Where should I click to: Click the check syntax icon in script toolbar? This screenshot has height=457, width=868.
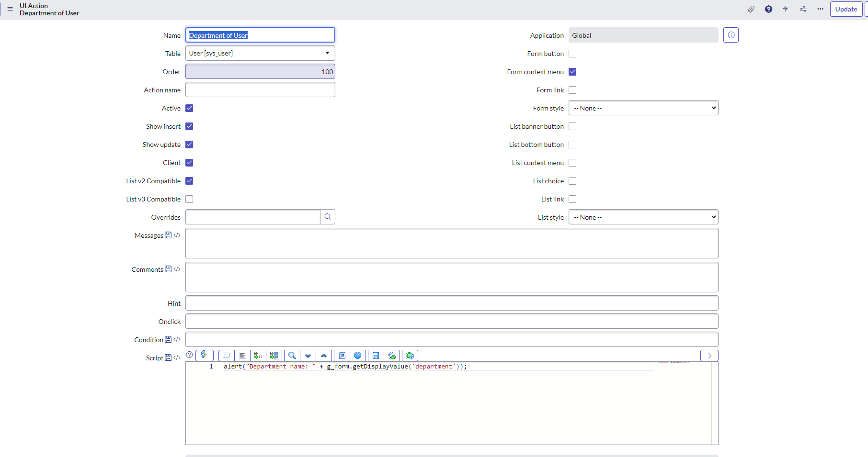[392, 356]
